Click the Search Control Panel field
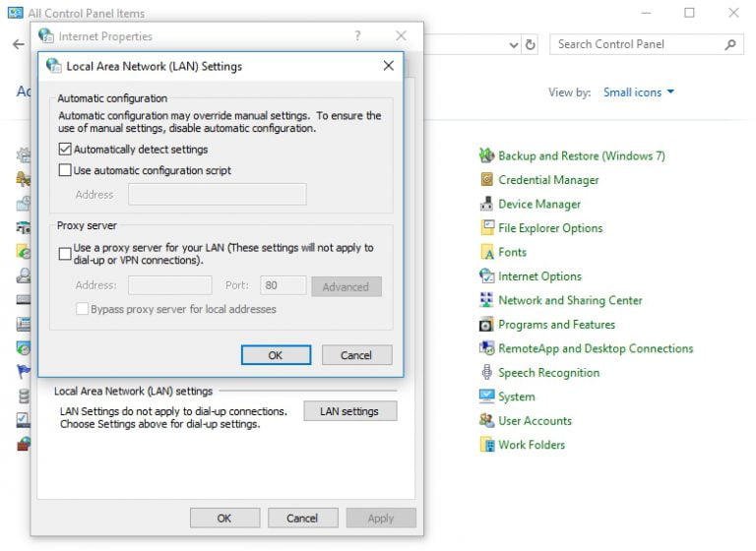Screen dimensions: 756x551 pyautogui.click(x=638, y=44)
